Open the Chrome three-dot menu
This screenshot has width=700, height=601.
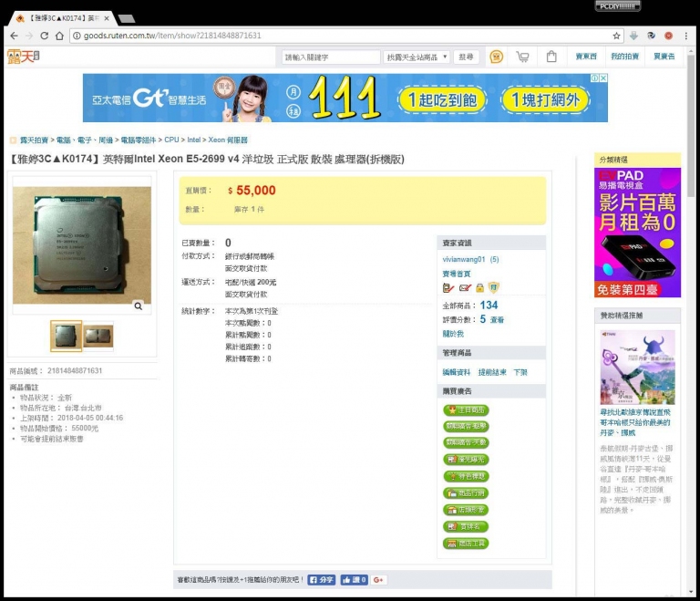pyautogui.click(x=686, y=36)
